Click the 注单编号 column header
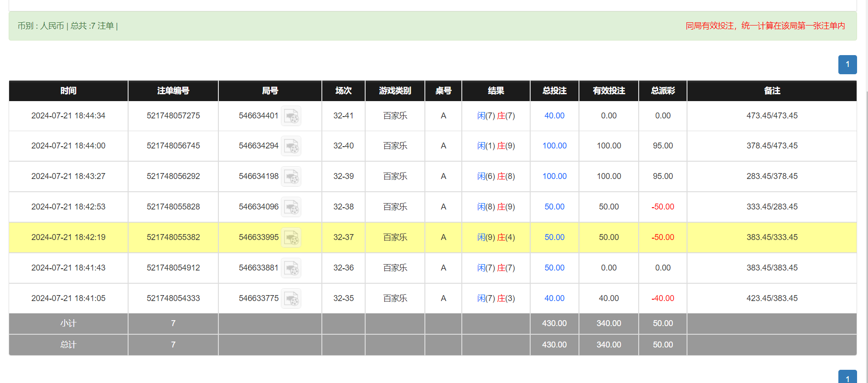 point(173,91)
